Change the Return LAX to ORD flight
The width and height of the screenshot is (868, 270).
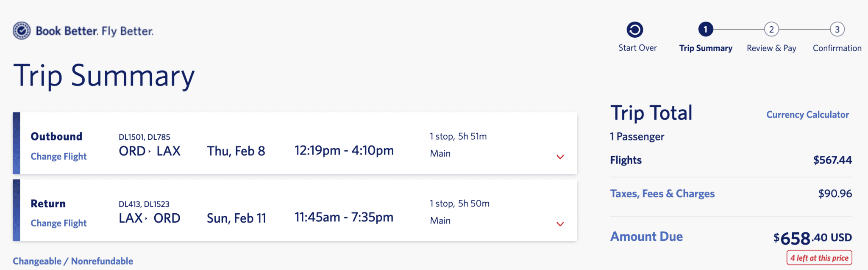(x=58, y=223)
